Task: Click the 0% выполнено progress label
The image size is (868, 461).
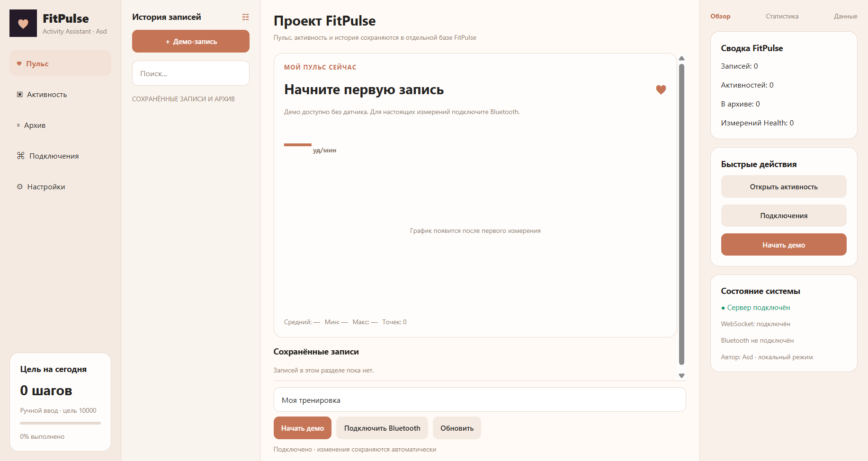Action: point(42,436)
